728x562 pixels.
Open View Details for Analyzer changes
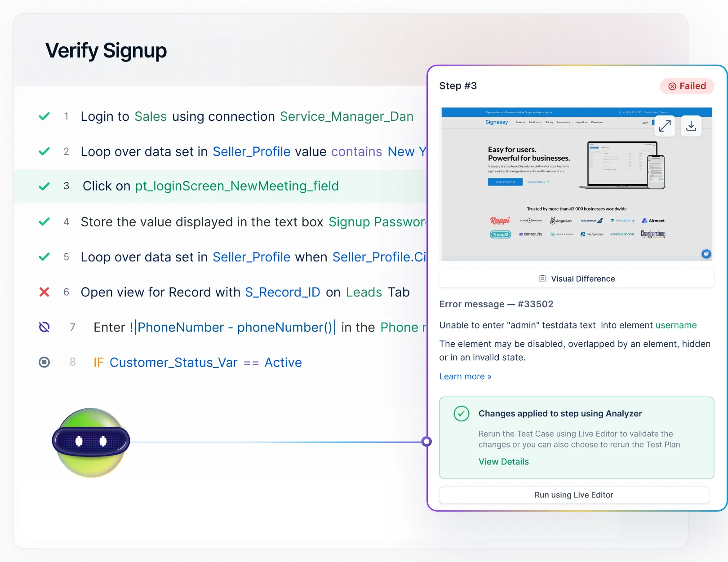pos(503,462)
